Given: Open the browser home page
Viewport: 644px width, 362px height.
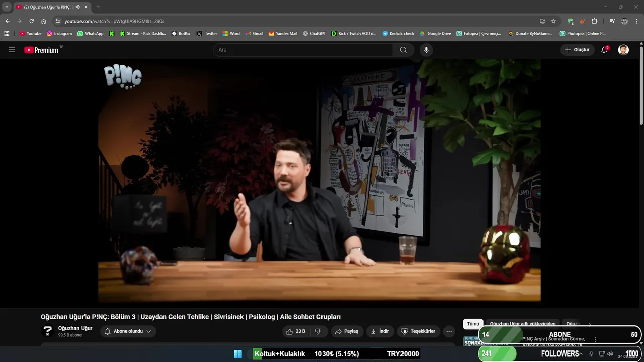Looking at the screenshot, I should coord(43,21).
